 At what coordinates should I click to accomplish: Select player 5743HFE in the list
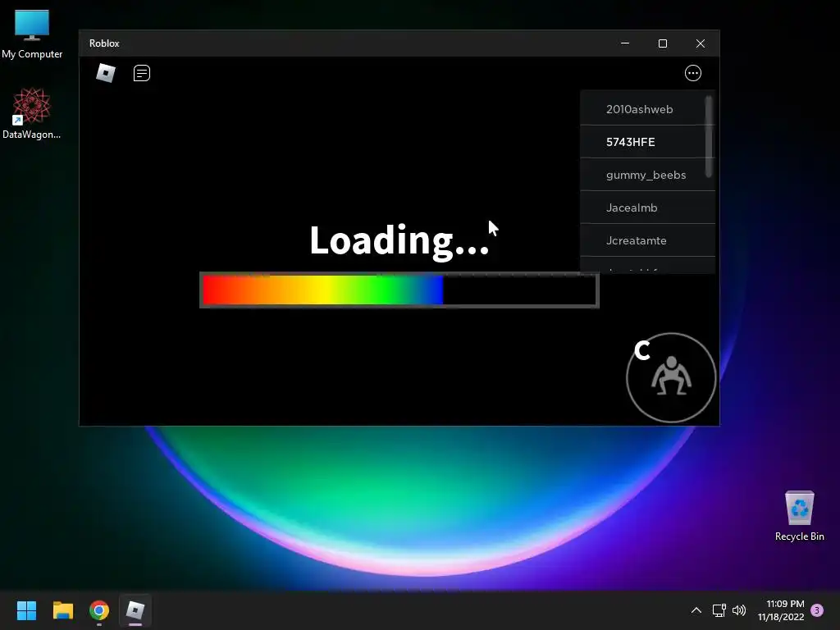[648, 142]
